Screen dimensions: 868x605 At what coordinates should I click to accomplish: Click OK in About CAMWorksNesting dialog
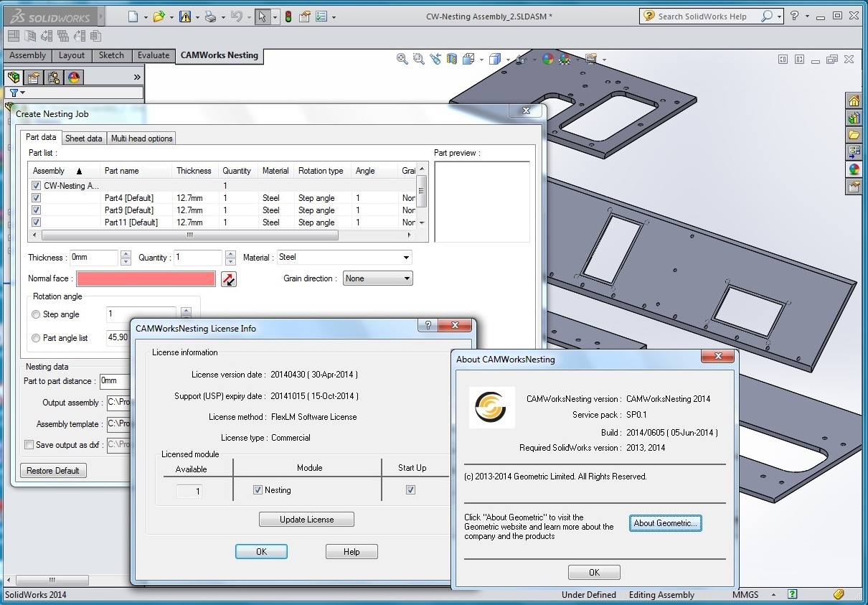pyautogui.click(x=594, y=573)
